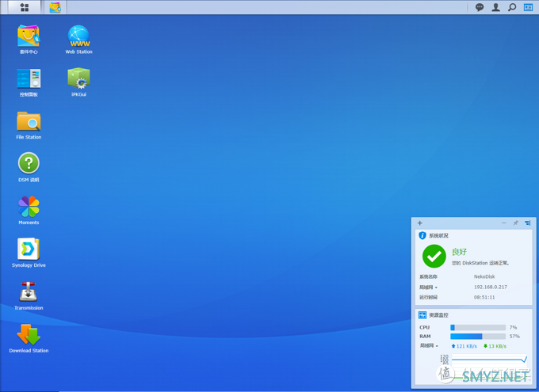Open the notifications speech bubble
Screen dimensions: 539x392
(x=480, y=7)
